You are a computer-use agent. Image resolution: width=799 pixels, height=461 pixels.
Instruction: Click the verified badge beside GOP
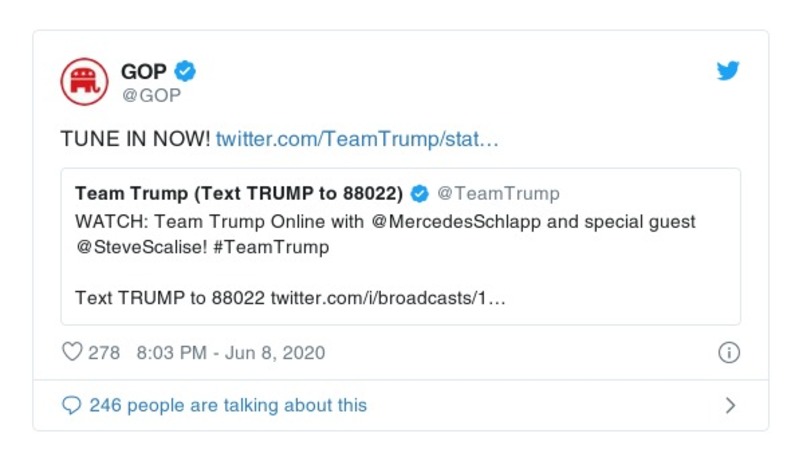[x=186, y=71]
